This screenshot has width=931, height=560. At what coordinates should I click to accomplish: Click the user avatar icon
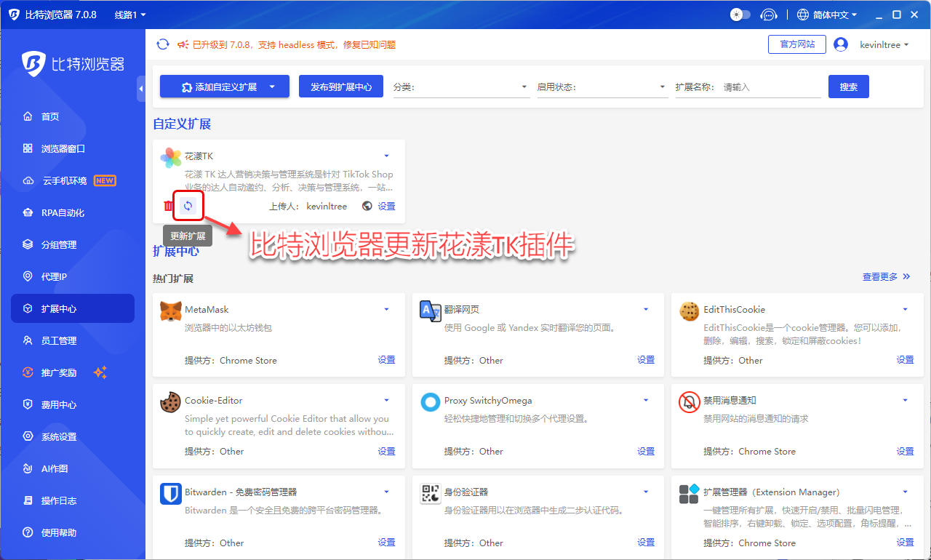[x=841, y=44]
